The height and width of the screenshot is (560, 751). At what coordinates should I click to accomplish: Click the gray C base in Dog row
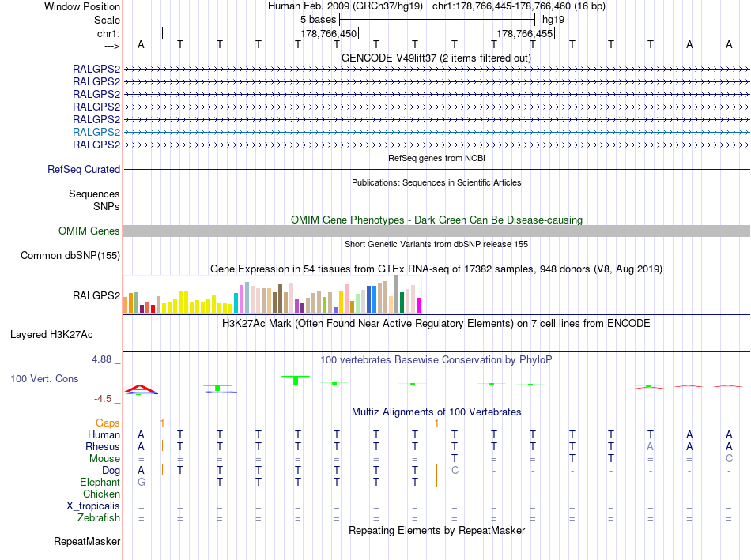[x=455, y=471]
